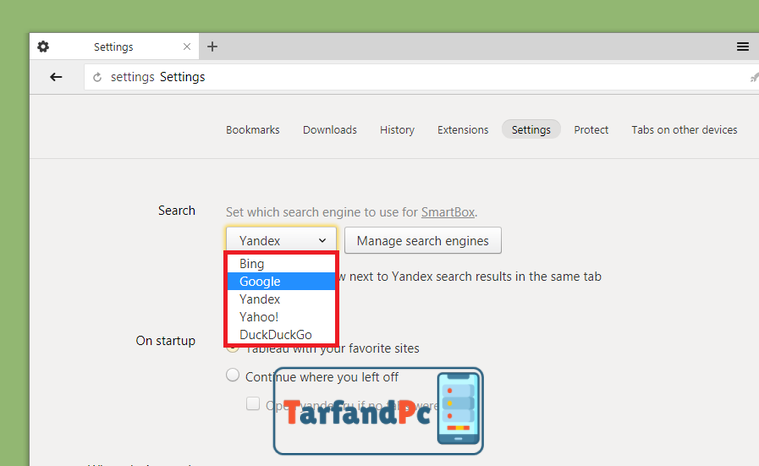Open the Downloads tab
Viewport: 759px width, 466px height.
(330, 130)
